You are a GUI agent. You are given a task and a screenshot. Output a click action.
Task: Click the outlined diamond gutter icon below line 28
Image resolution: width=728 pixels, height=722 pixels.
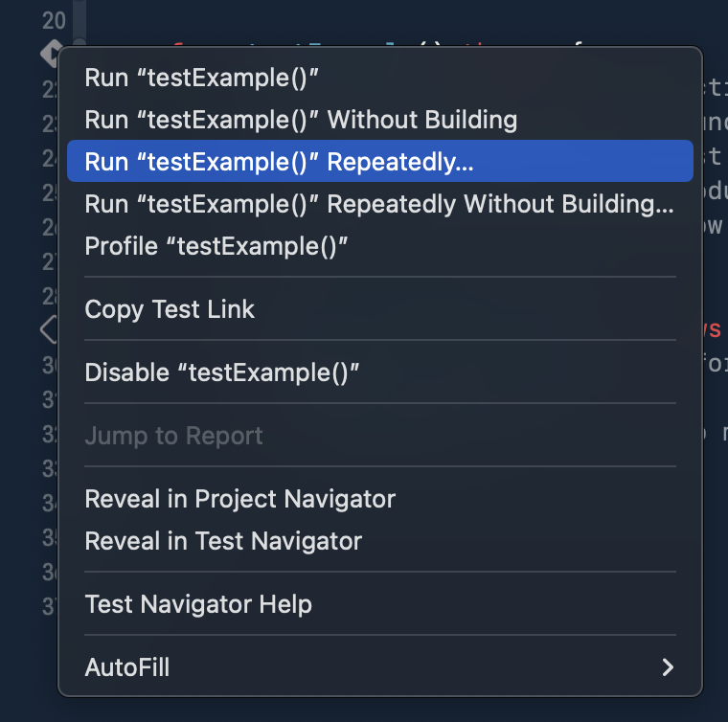(48, 329)
